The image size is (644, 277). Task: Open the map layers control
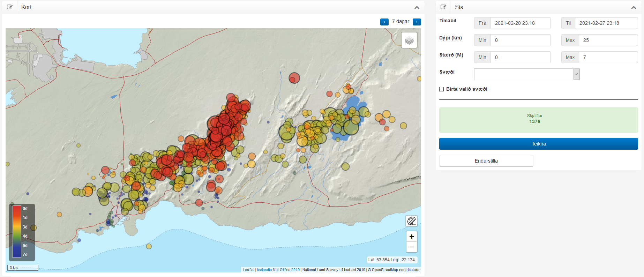pos(409,40)
